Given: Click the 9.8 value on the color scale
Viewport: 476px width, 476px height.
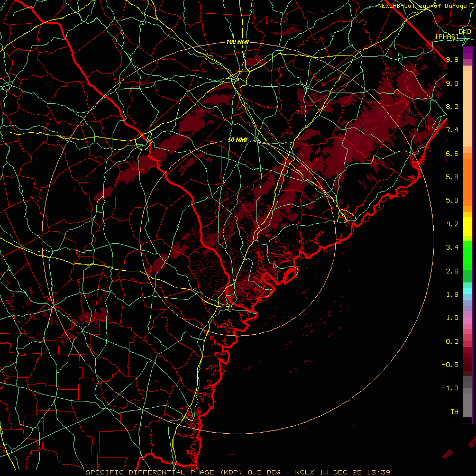Looking at the screenshot, I should point(452,59).
